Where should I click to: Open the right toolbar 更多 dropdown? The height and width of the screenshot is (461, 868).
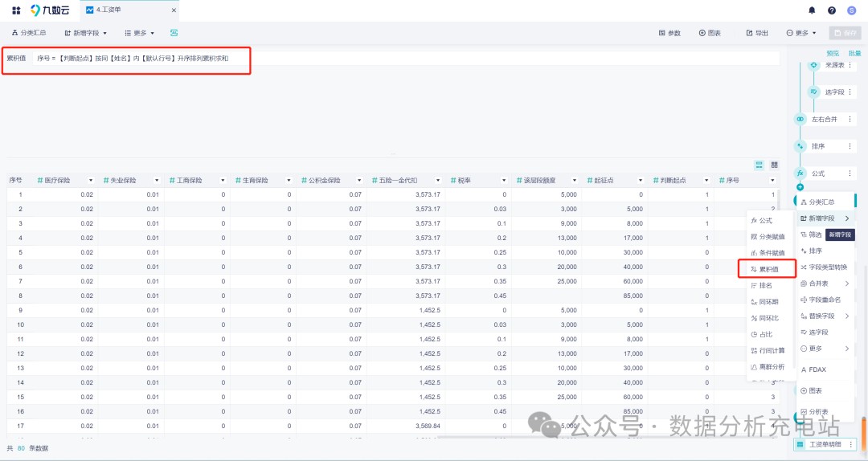801,33
